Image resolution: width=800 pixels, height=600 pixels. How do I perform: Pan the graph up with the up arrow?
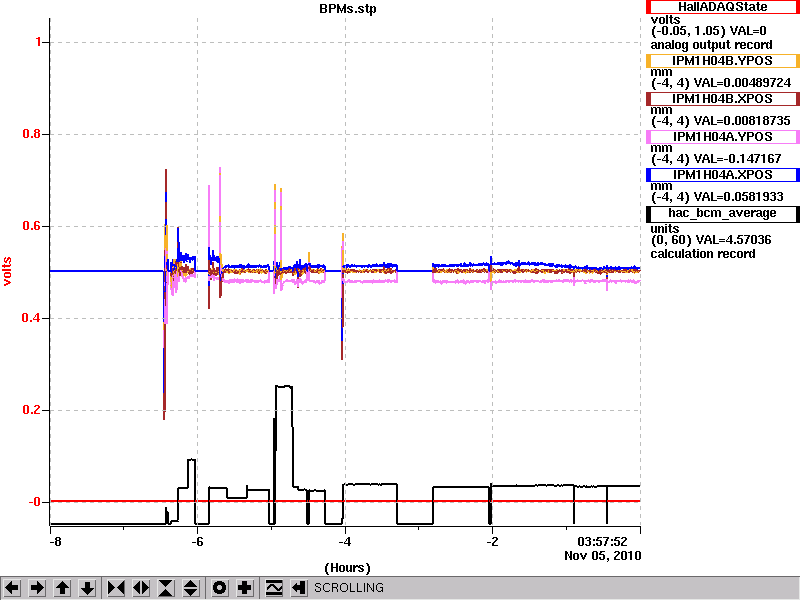coord(63,588)
